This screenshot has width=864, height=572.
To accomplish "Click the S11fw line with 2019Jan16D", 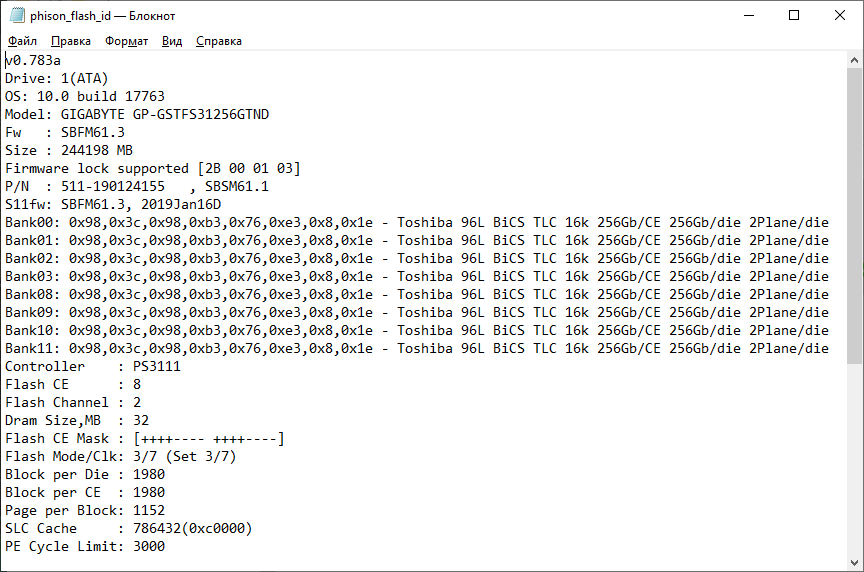I will [x=113, y=204].
